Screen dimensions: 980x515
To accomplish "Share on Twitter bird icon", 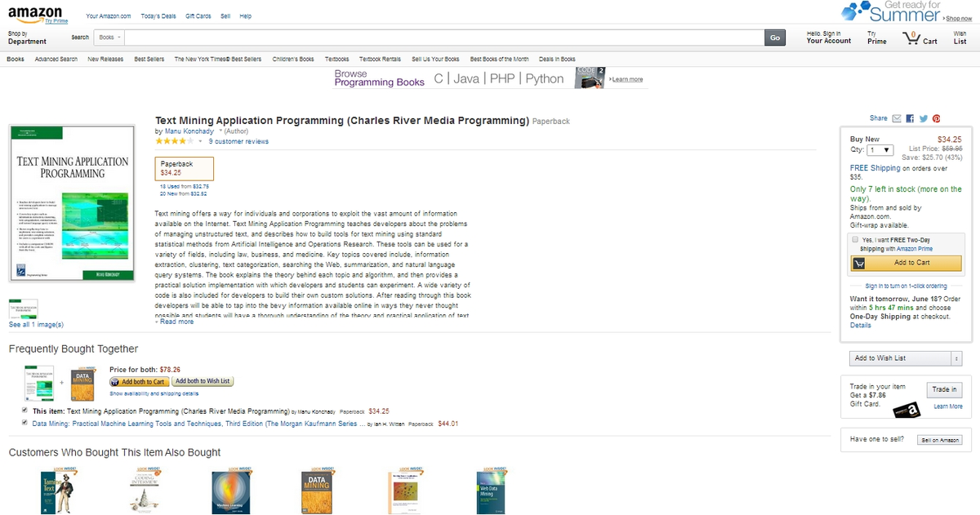I will [x=924, y=118].
